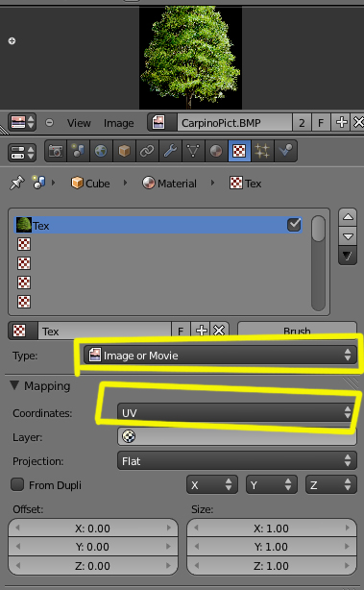Collapse the Mapping panel
Image resolution: width=364 pixels, height=590 pixels.
tap(14, 385)
